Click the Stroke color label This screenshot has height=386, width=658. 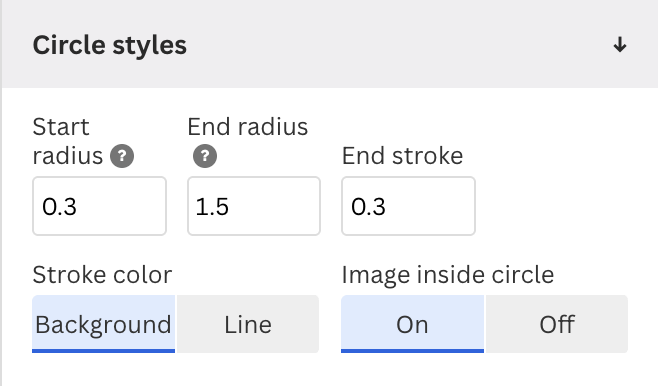pos(102,275)
